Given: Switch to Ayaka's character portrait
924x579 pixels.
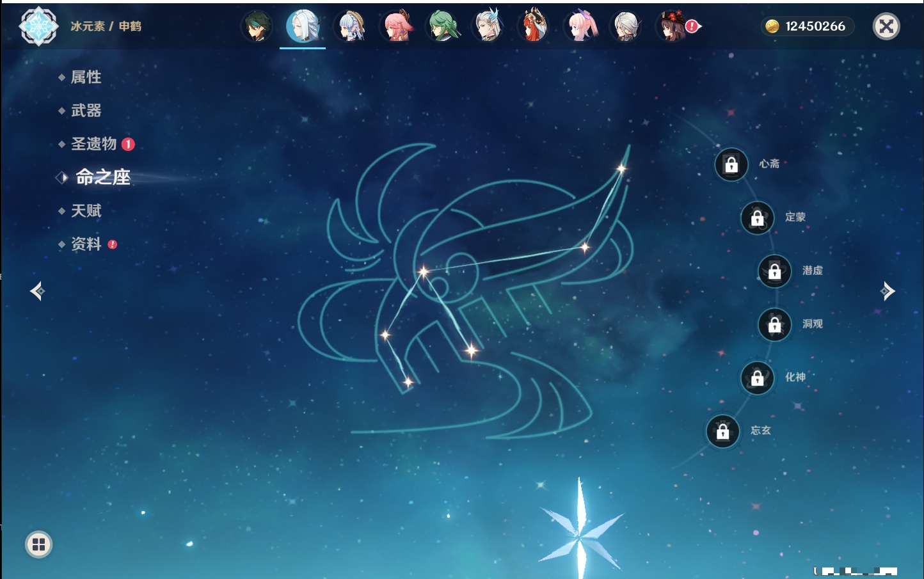Looking at the screenshot, I should [x=351, y=26].
